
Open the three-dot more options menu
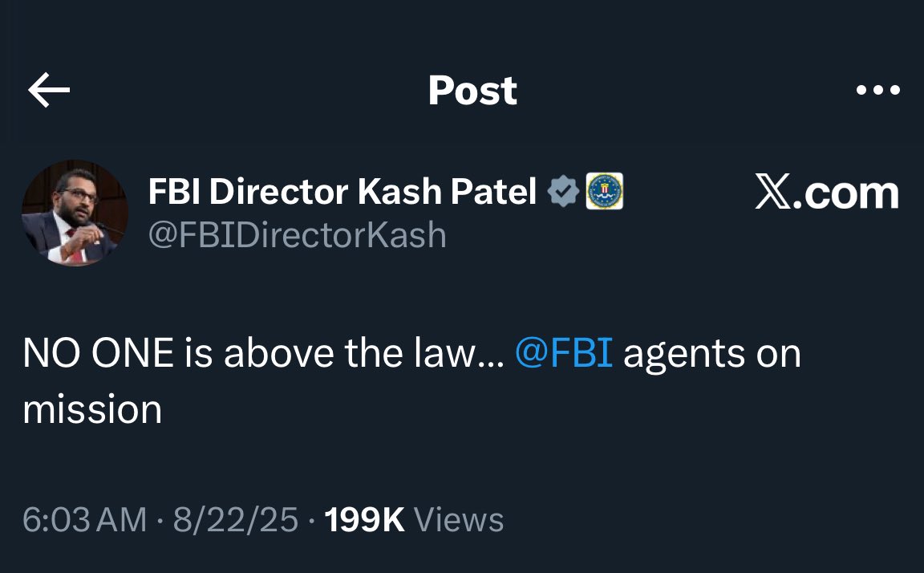pyautogui.click(x=878, y=91)
